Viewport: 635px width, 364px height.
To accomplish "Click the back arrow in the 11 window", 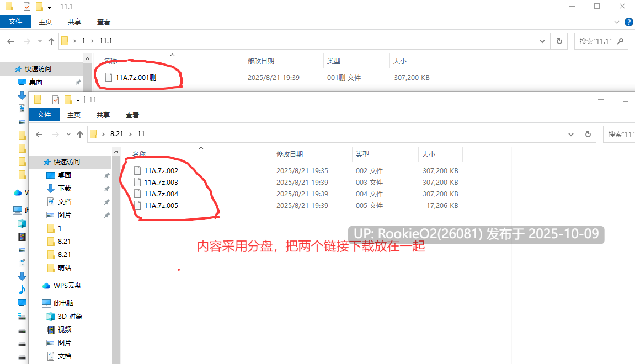I will [39, 135].
